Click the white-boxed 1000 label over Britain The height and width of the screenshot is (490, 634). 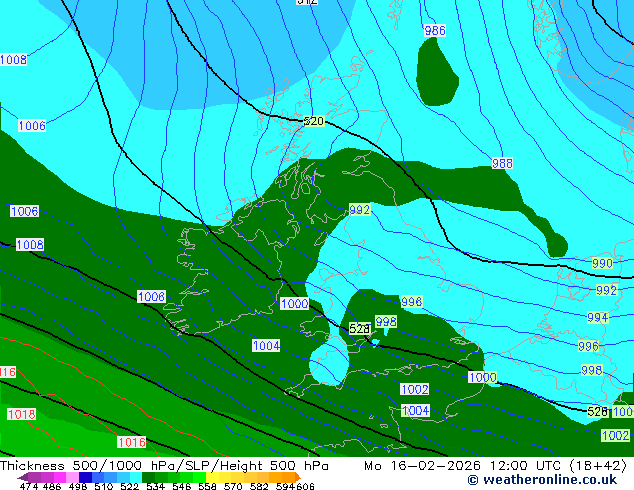click(294, 304)
